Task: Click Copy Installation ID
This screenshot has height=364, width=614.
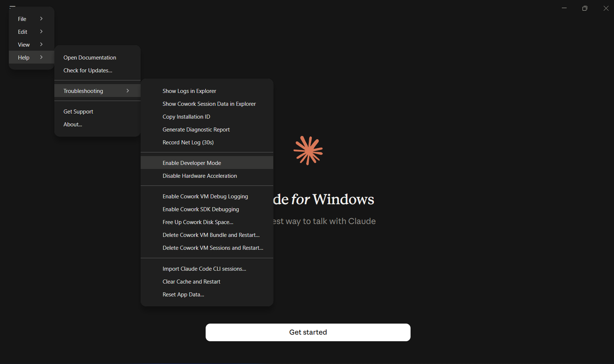Action: pos(207,116)
